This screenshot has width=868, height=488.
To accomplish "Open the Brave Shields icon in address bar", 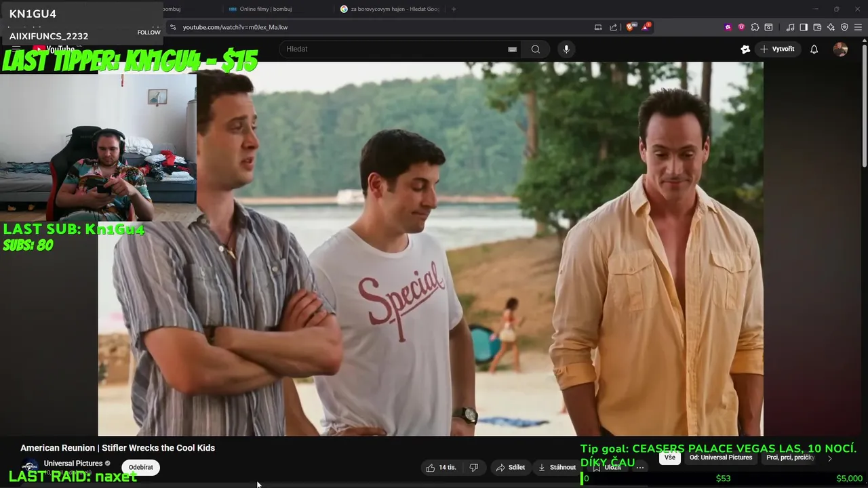I will pyautogui.click(x=631, y=27).
